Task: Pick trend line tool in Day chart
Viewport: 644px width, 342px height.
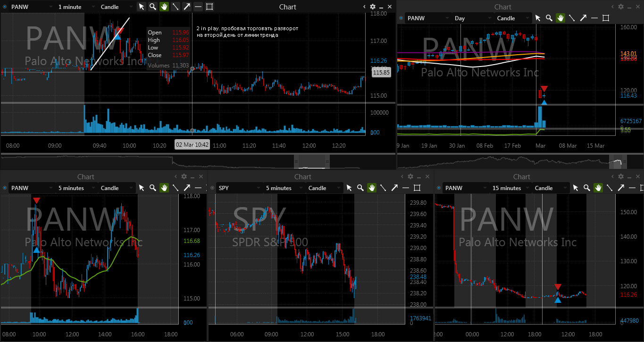Action: tap(572, 18)
